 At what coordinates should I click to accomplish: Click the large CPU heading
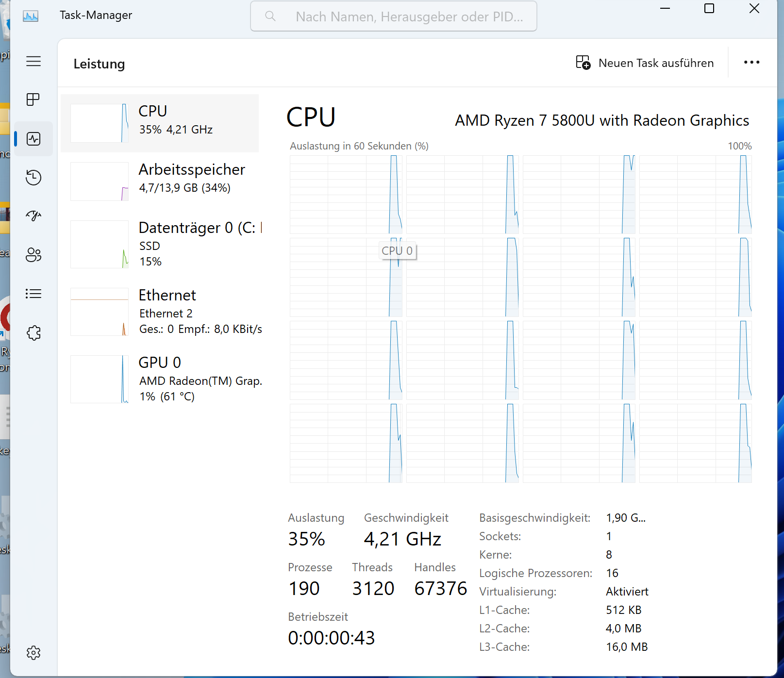tap(311, 117)
